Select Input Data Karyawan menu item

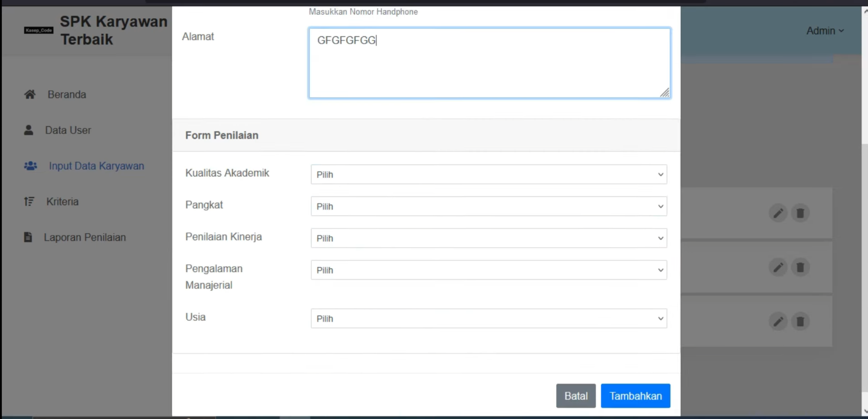(x=96, y=166)
